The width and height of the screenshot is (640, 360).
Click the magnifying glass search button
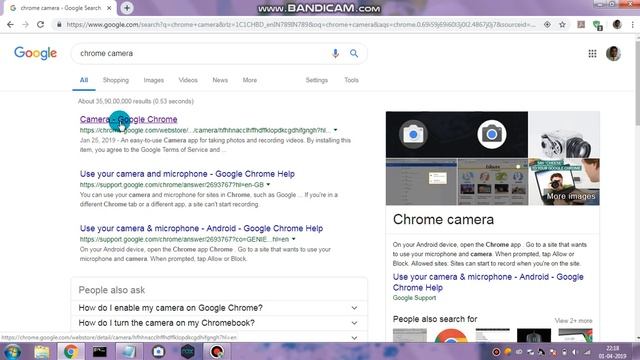(x=354, y=53)
